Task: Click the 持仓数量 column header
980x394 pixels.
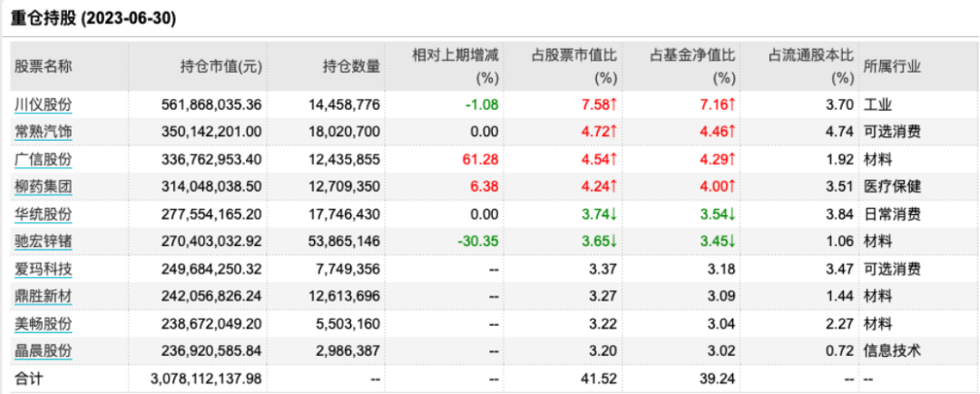Action: click(x=351, y=66)
